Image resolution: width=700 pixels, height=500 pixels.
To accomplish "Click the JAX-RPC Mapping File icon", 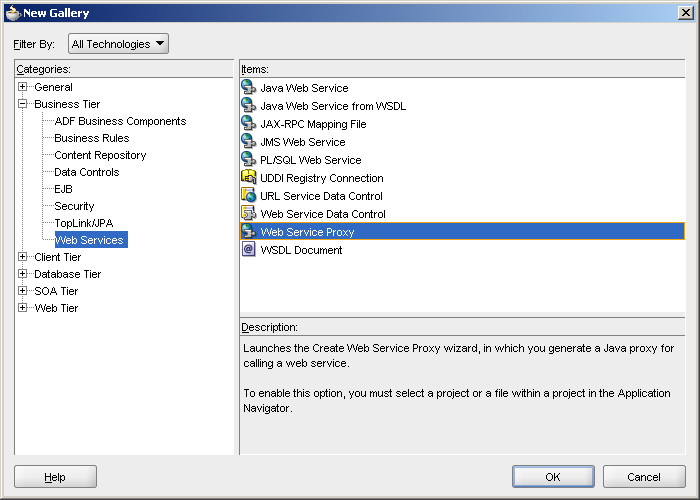I will pyautogui.click(x=249, y=123).
